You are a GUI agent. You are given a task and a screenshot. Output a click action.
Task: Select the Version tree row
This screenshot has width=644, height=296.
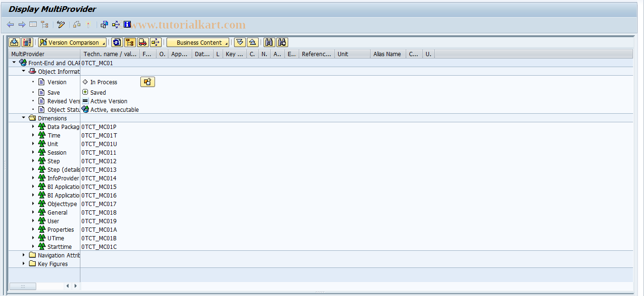click(57, 82)
